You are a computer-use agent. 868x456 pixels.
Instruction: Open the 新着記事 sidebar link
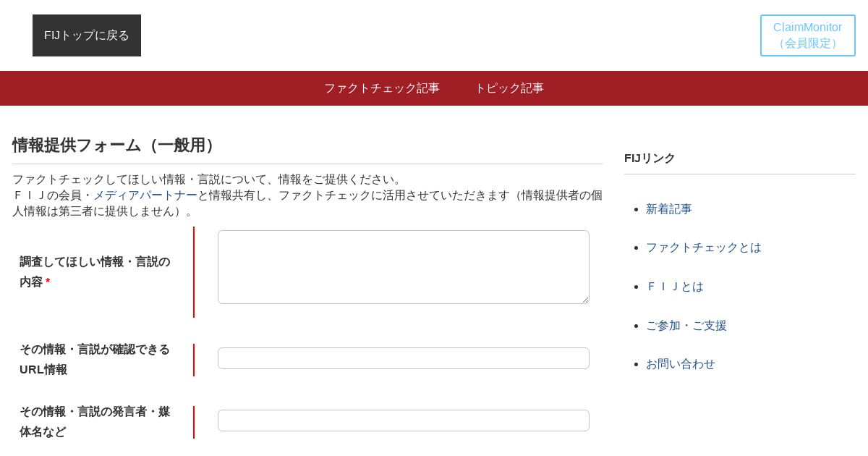[x=668, y=209]
